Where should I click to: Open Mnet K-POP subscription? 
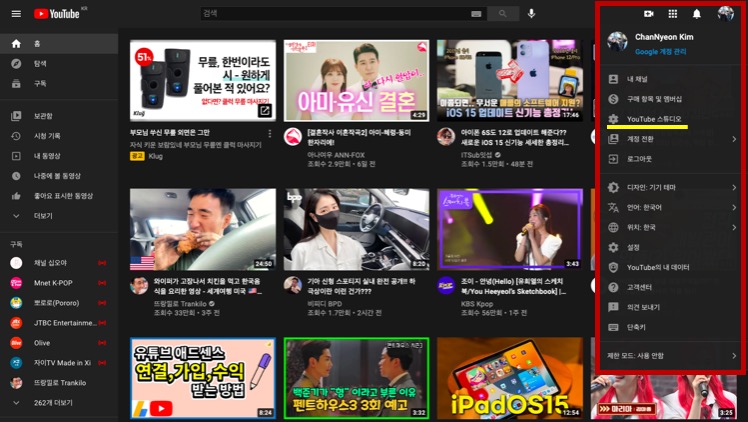pos(59,283)
